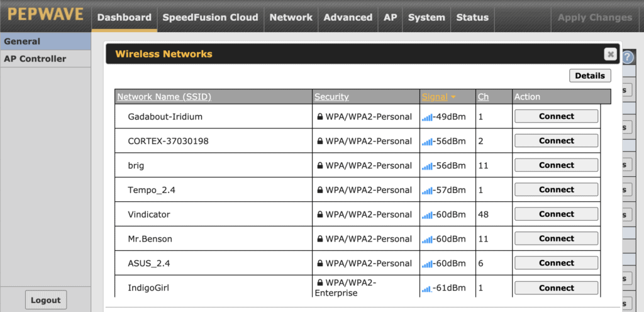Sort by Network Name (SSID) column
644x312 pixels.
(164, 97)
